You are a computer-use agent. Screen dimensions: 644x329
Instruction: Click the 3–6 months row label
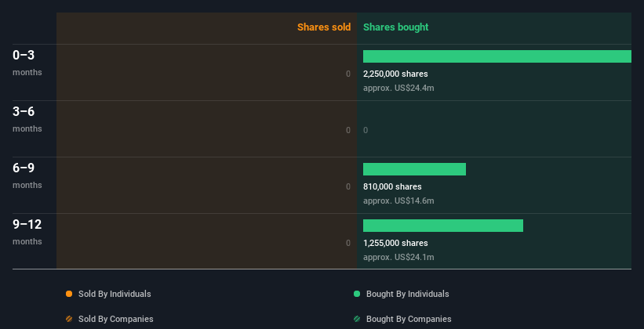click(x=27, y=119)
